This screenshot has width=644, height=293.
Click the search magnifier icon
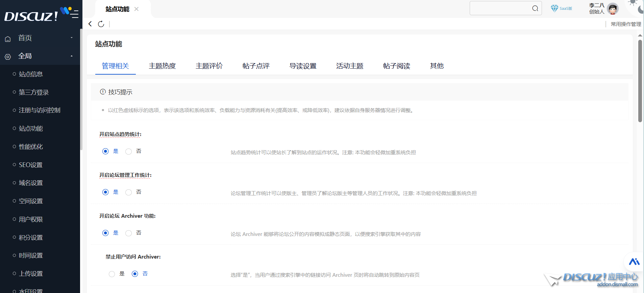point(535,8)
